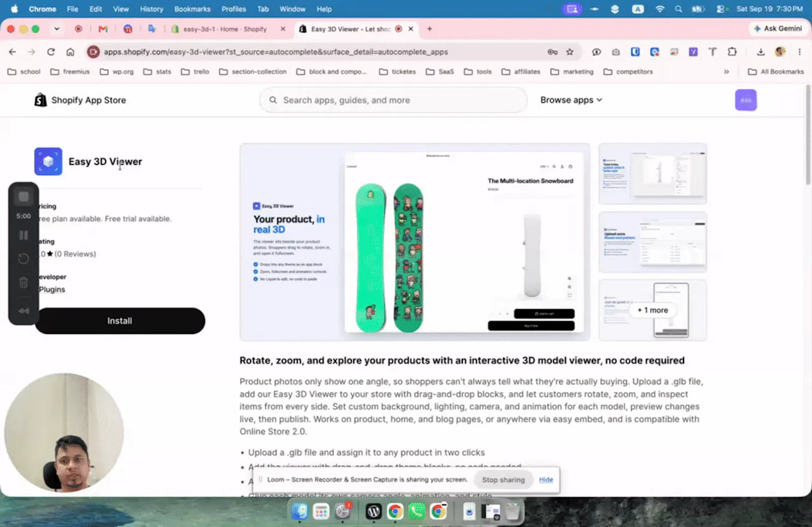Open the school bookmarks folder
This screenshot has height=527, width=812.
pos(24,72)
